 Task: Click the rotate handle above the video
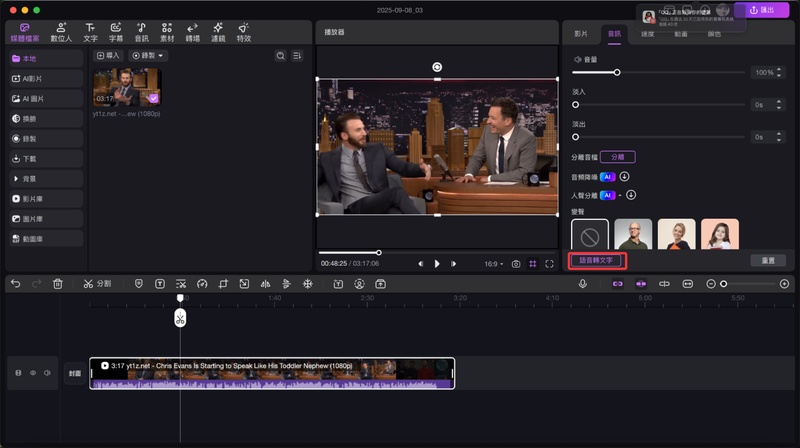437,67
